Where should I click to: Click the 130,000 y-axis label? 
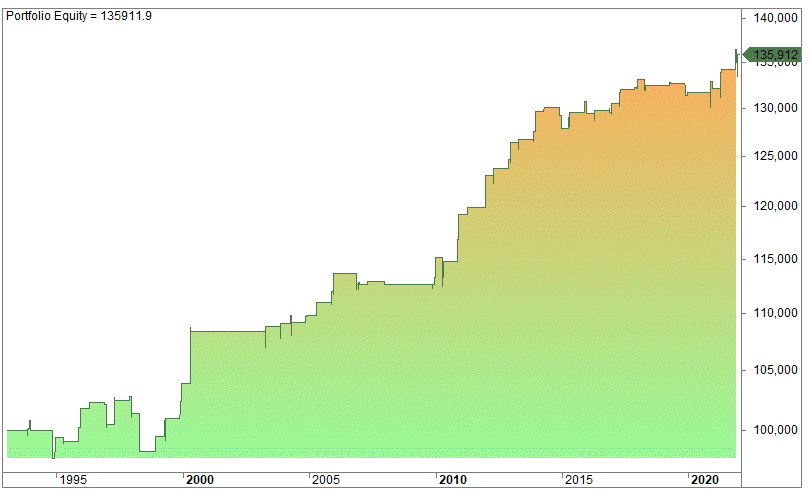click(x=775, y=108)
